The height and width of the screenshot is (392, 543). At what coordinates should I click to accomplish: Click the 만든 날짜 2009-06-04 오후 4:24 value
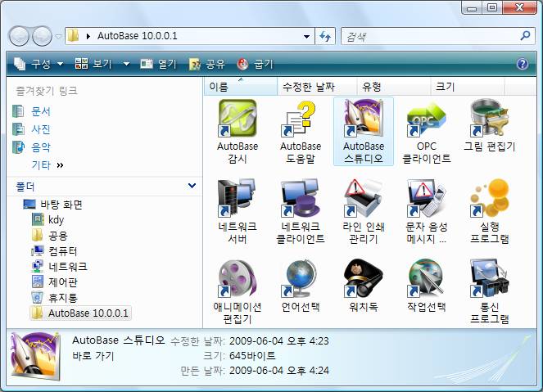(x=278, y=371)
